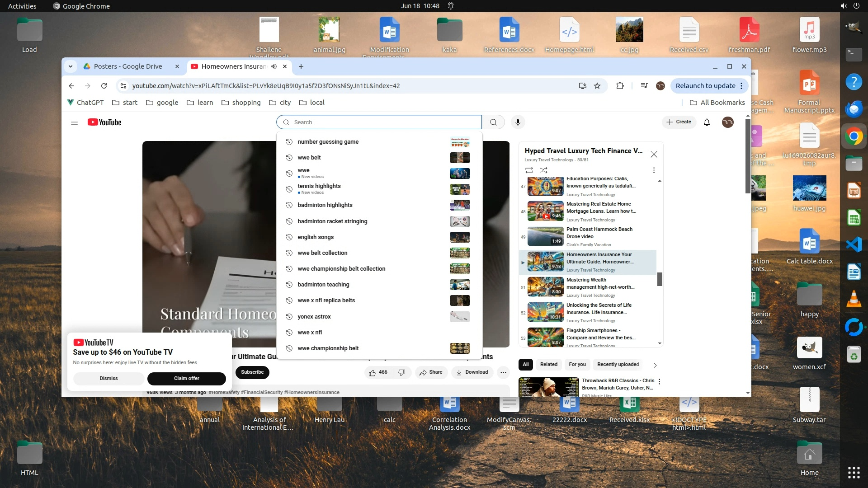Screen dimensions: 868x488
Task: Open Chrome tab search dropdown arrow
Action: point(71,66)
